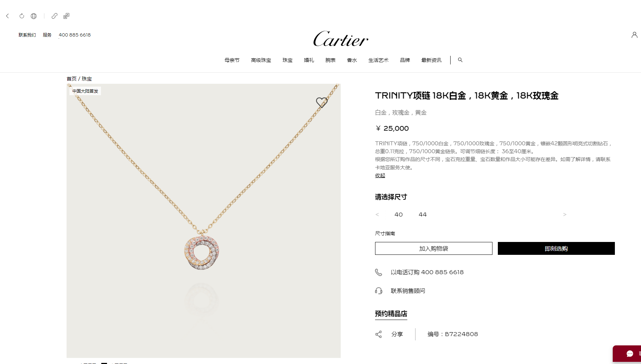Click the browser back arrow icon

click(x=8, y=16)
